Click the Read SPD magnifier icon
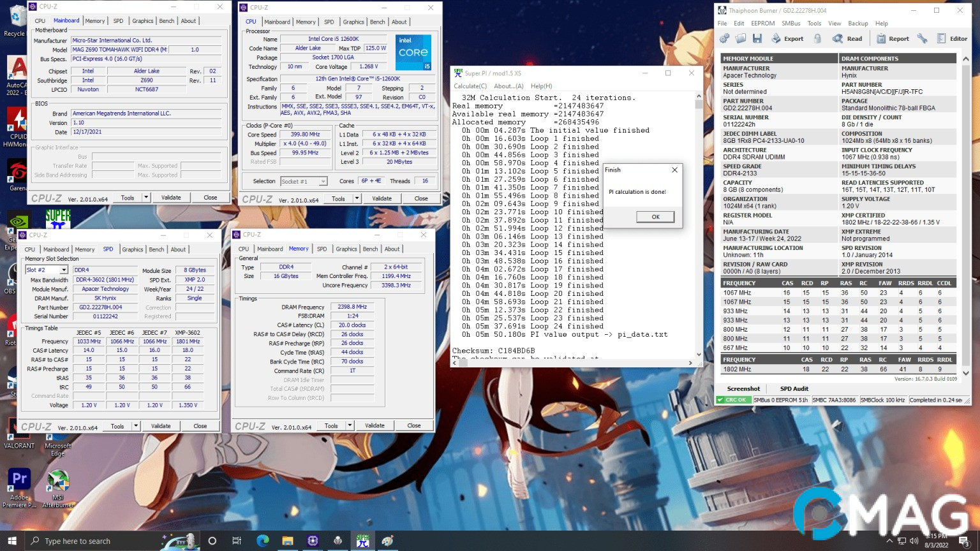 click(838, 39)
